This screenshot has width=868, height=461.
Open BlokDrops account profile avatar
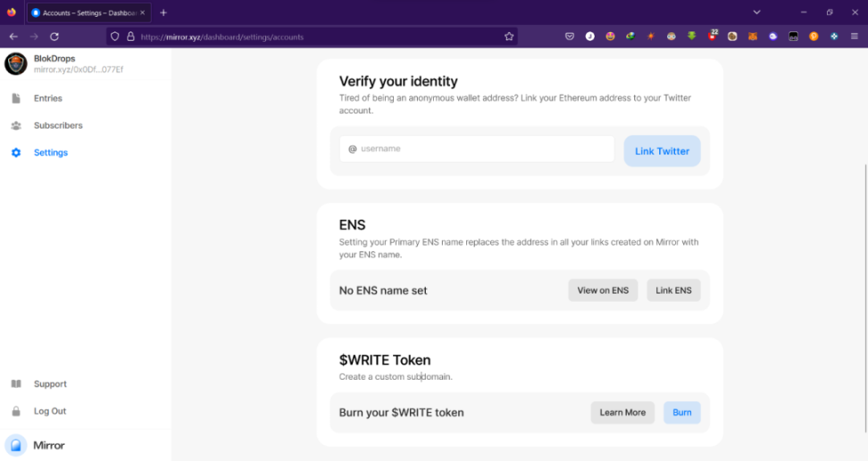click(16, 63)
